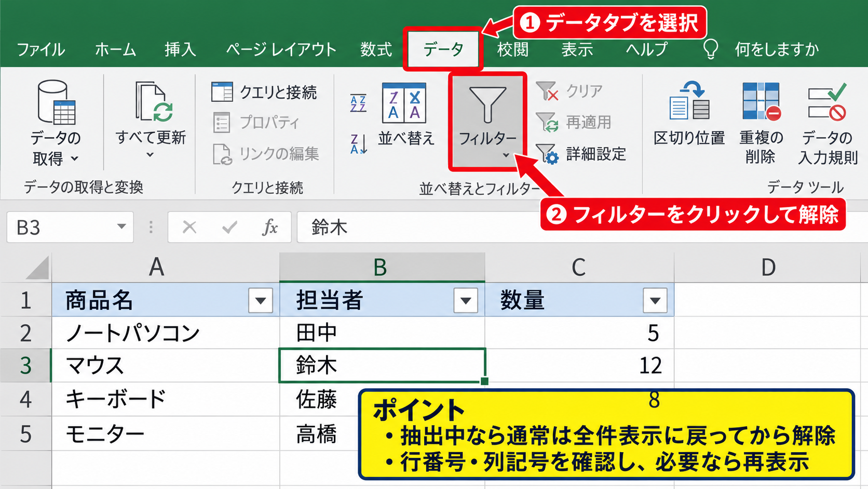Viewport: 868px width, 489px height.
Task: Open クエリと接続 pane button
Action: 264,92
